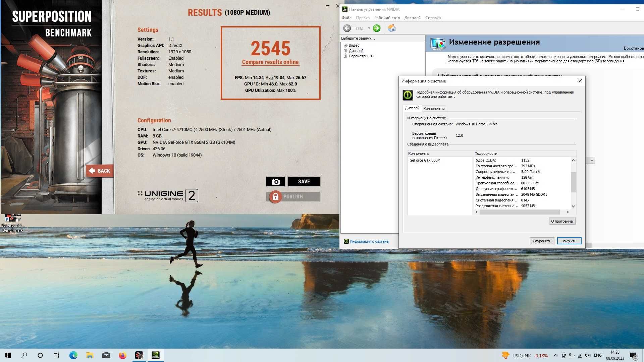644x362 pixels.
Task: Open Cortana circle icon on taskbar
Action: coord(40,355)
